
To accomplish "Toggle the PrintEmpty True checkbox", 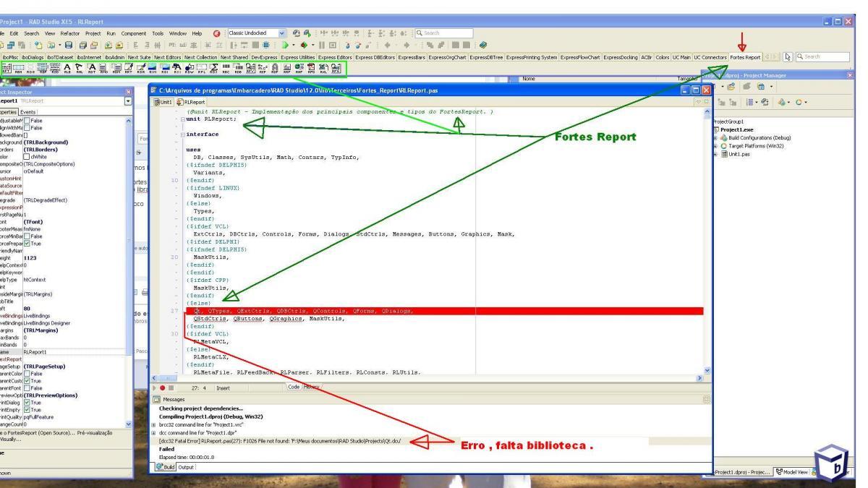I will (27, 409).
